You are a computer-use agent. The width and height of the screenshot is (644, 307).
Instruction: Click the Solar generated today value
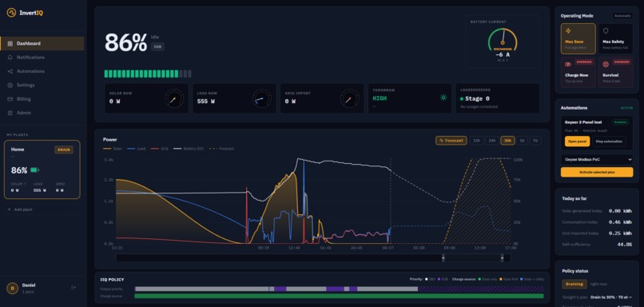621,211
